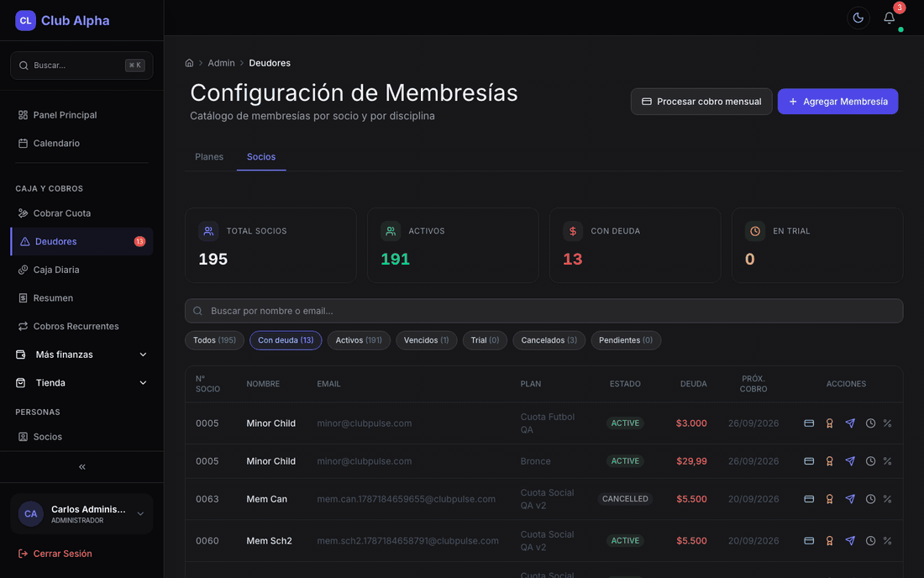This screenshot has width=924, height=578.
Task: Filter by Trial (0) chip
Action: pos(485,340)
